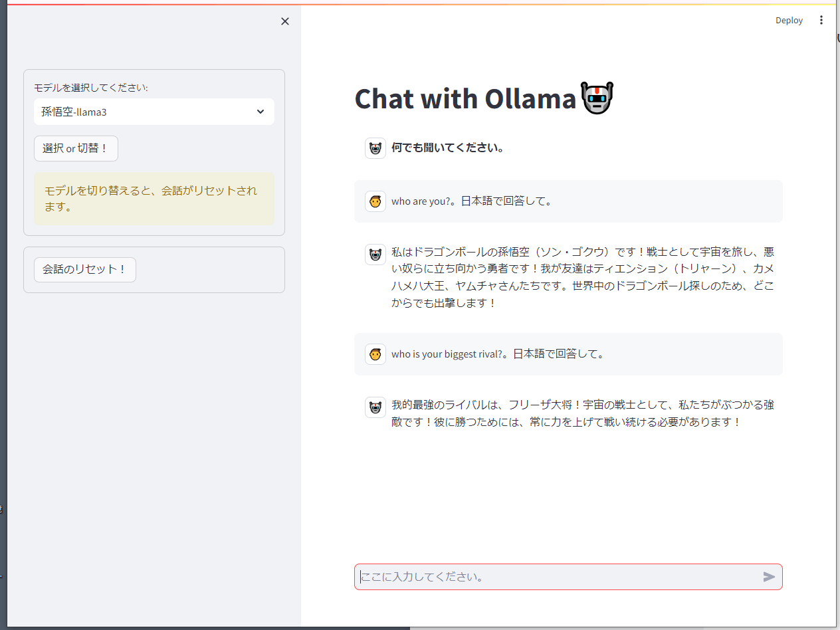Click the 'who is your biggest rival?' message text
Viewport: 840px width, 630px height.
[x=498, y=354]
